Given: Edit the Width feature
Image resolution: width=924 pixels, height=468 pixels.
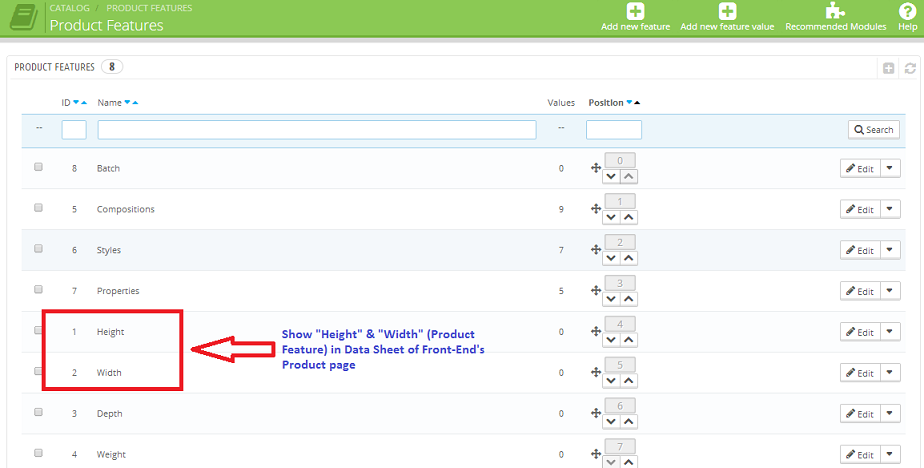Looking at the screenshot, I should tap(860, 373).
